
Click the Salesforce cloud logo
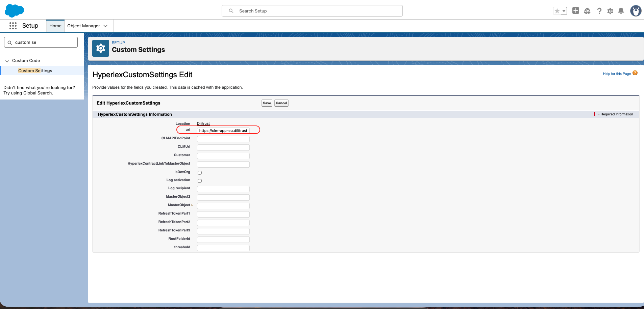(x=14, y=11)
